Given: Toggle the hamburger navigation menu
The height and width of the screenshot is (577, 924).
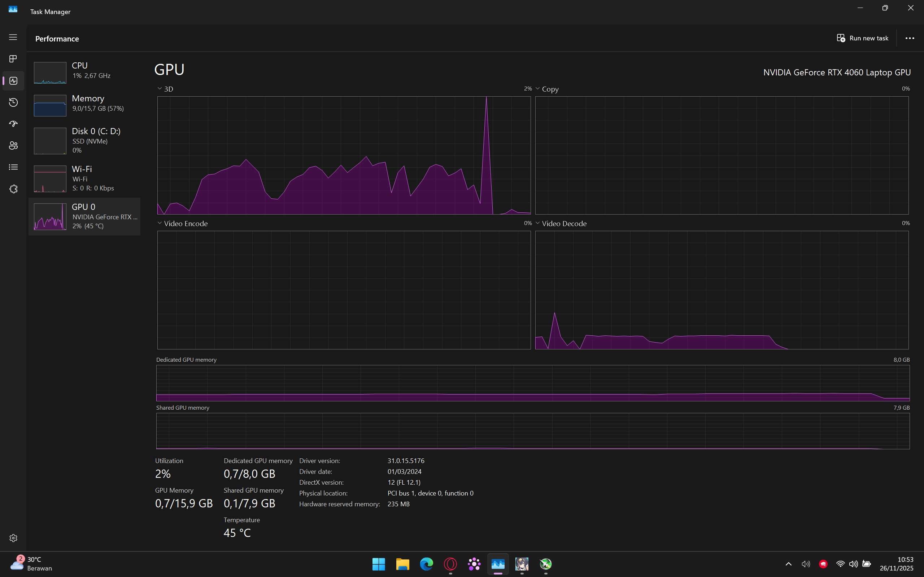Looking at the screenshot, I should tap(13, 37).
